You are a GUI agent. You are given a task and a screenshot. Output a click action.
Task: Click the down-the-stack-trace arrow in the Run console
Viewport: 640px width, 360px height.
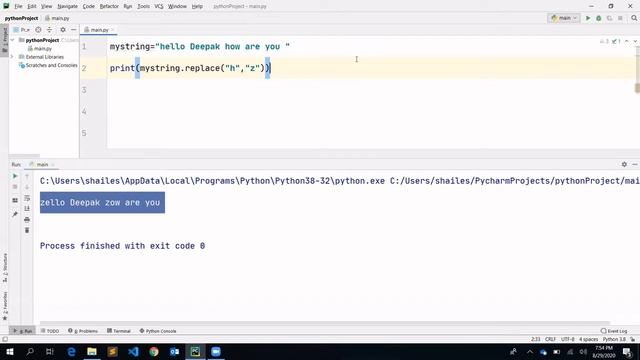click(27, 187)
